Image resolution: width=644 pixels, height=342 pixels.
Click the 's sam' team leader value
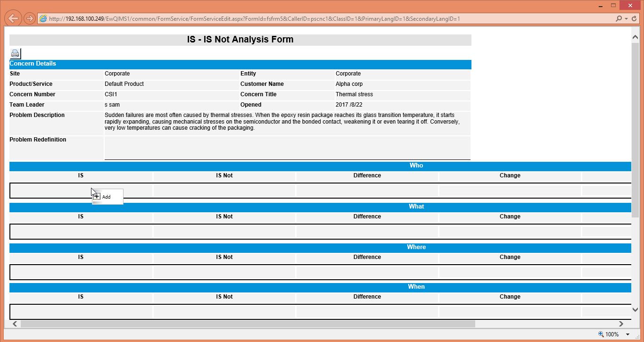click(x=112, y=105)
